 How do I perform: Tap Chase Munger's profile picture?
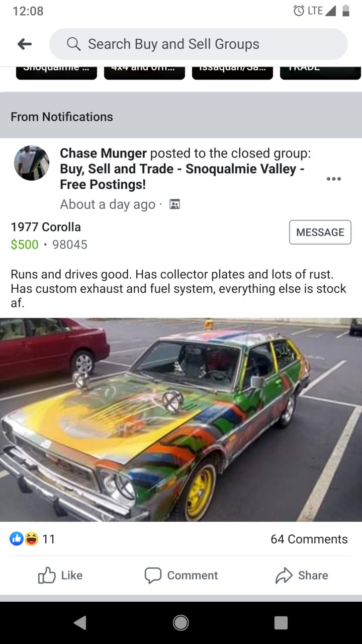(32, 163)
